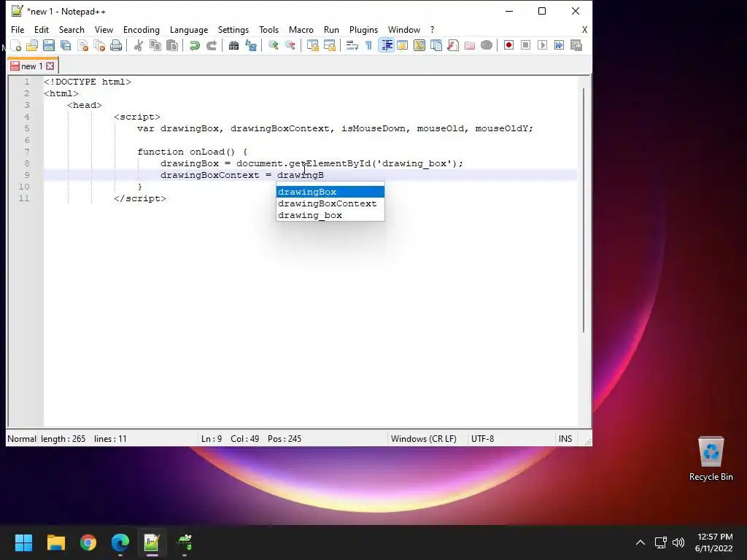
Task: Select the 'new 1' document tab
Action: coord(32,66)
